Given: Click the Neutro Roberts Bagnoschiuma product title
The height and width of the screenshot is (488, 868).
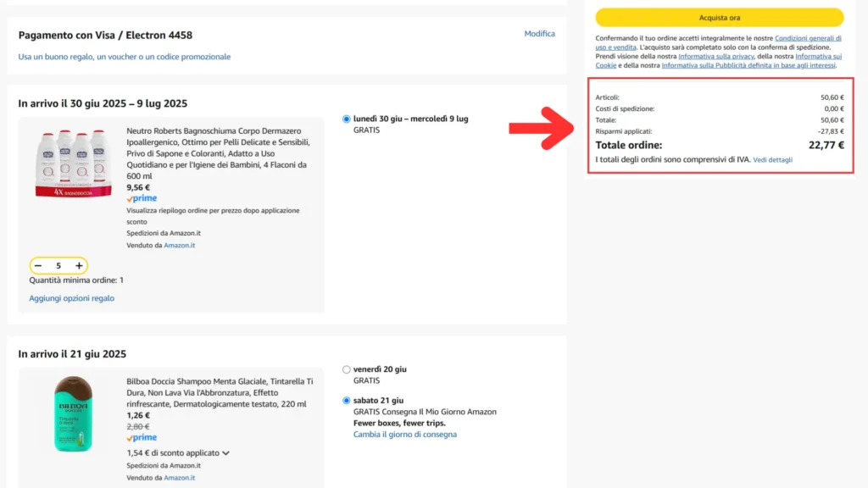Looking at the screenshot, I should [218, 153].
